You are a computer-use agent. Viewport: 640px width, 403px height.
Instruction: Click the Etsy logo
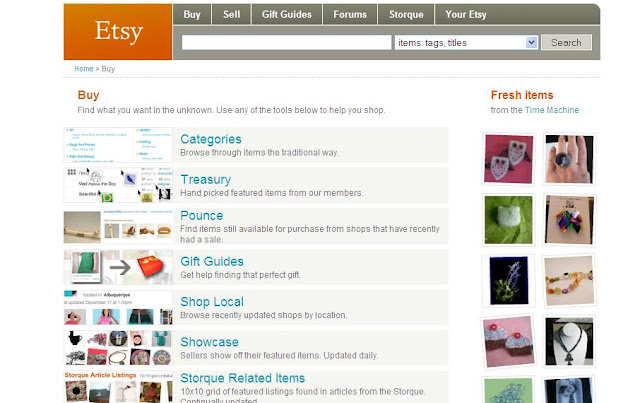coord(118,32)
